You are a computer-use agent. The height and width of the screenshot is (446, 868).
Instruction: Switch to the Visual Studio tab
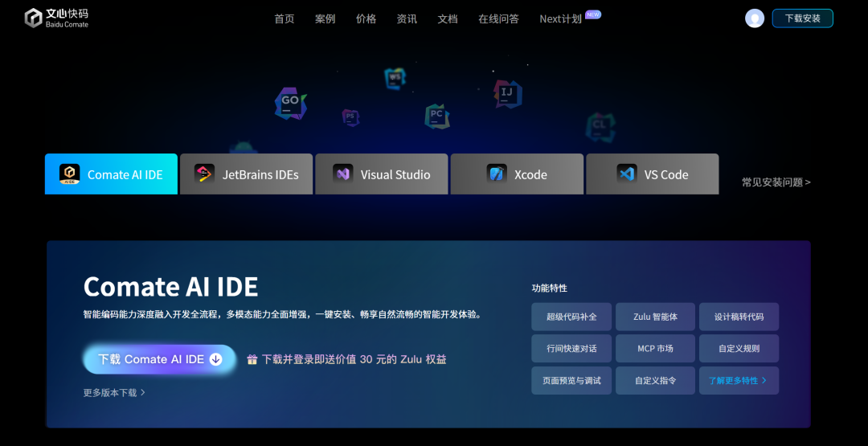click(x=381, y=174)
